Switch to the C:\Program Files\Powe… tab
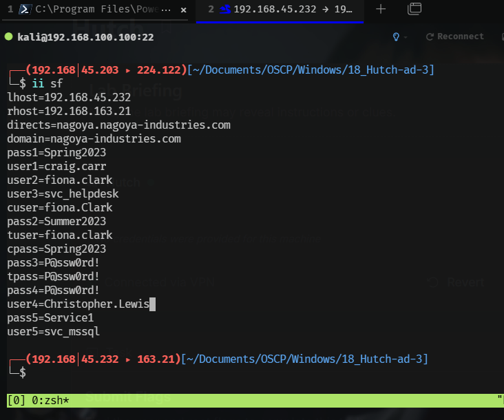The width and height of the screenshot is (504, 420). [95, 10]
